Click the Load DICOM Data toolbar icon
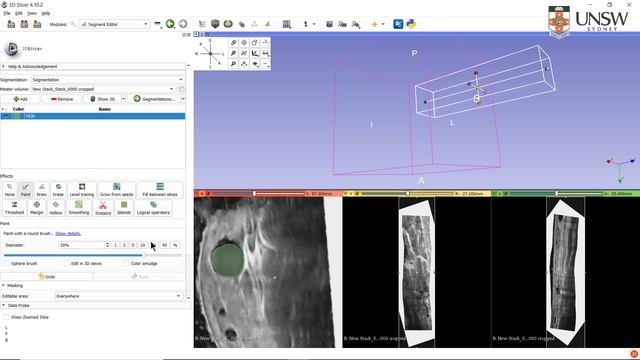The width and height of the screenshot is (640, 360). (24, 24)
